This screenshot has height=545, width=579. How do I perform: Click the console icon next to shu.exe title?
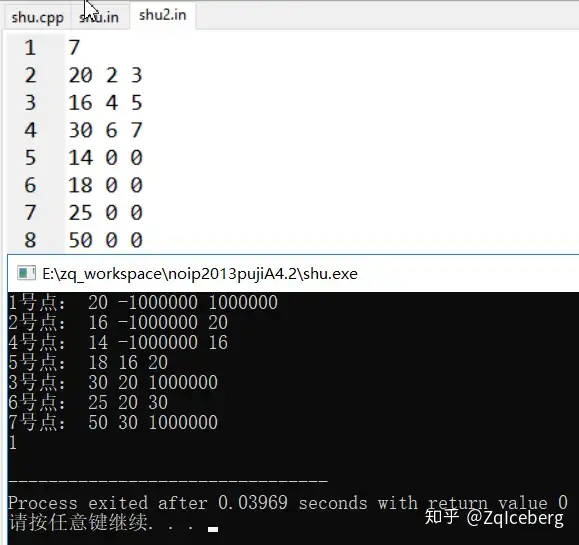tap(26, 273)
